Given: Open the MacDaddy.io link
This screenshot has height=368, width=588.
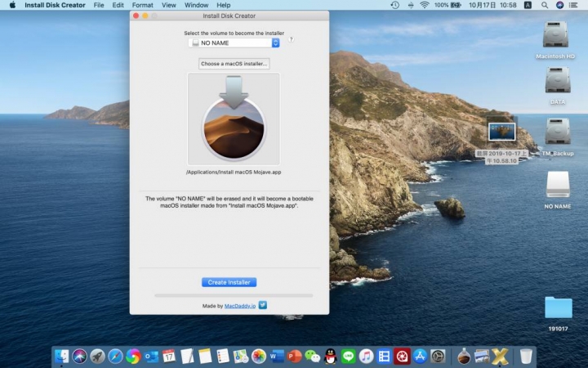Looking at the screenshot, I should [x=240, y=306].
